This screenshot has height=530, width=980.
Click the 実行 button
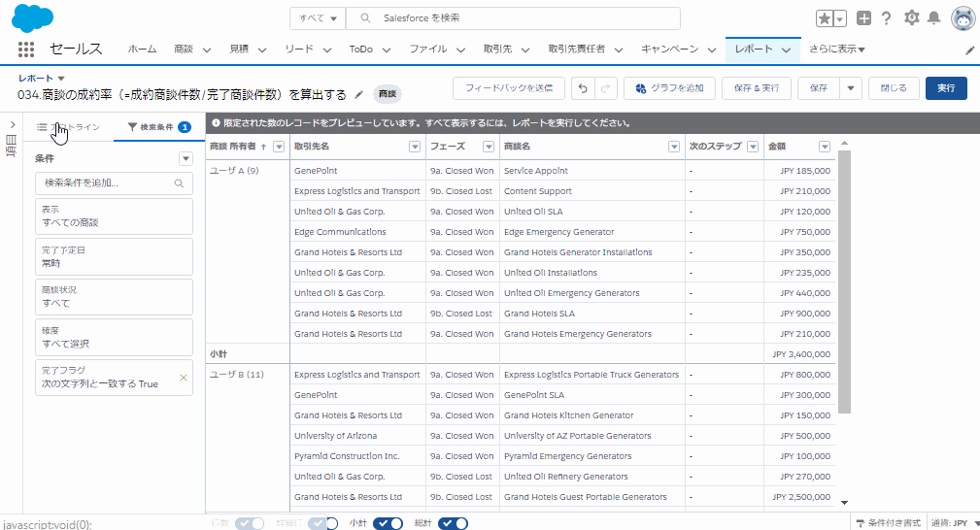pos(946,88)
